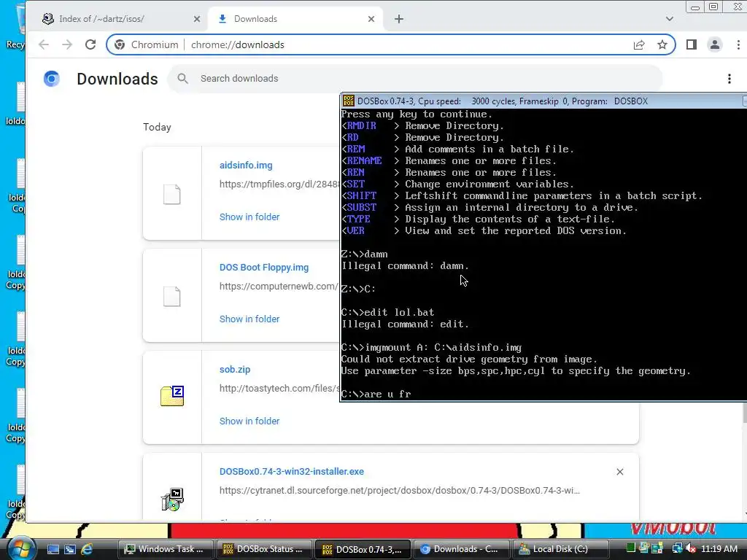Open the Downloads page more-actions menu
This screenshot has width=747, height=560.
point(729,79)
